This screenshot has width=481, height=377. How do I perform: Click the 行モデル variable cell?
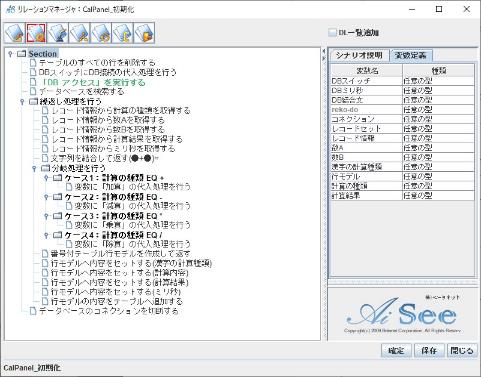coord(367,177)
